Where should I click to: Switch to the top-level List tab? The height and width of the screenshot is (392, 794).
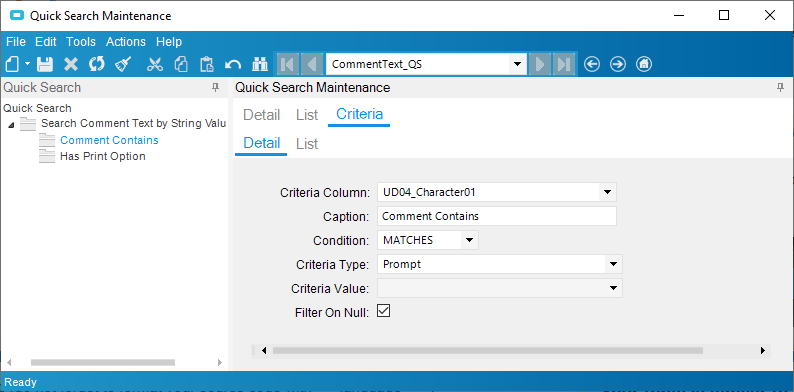pyautogui.click(x=307, y=115)
